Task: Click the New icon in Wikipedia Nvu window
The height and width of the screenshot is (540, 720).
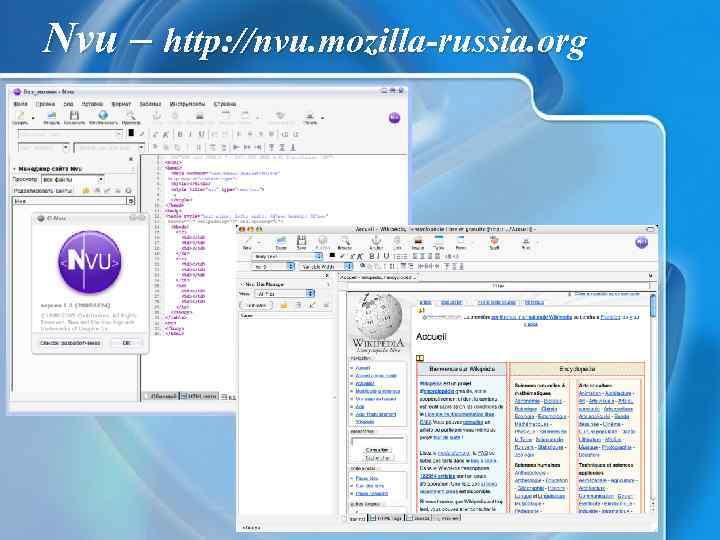Action: (x=248, y=243)
